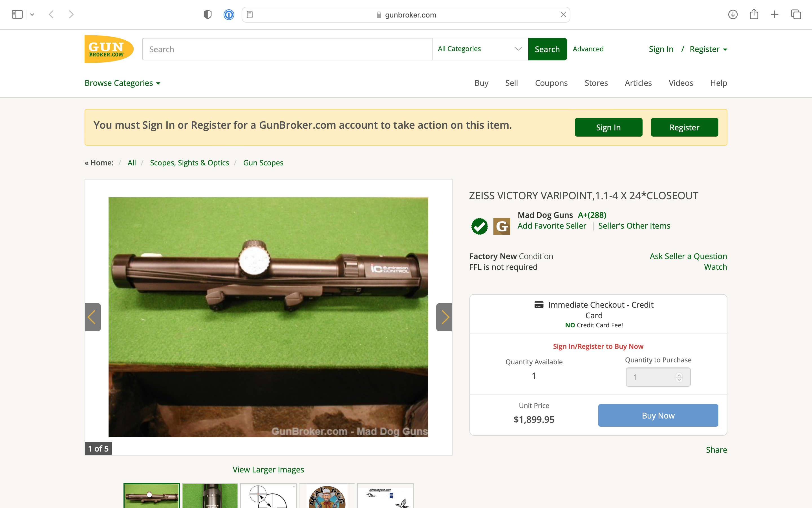
Task: Select the Mad Dog logo thumbnail
Action: click(327, 496)
